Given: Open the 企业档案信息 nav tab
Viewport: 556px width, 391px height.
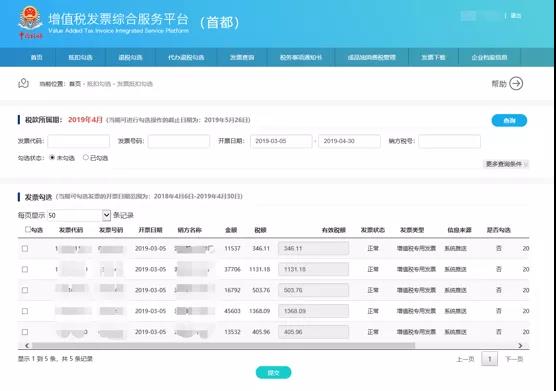Looking at the screenshot, I should (489, 57).
